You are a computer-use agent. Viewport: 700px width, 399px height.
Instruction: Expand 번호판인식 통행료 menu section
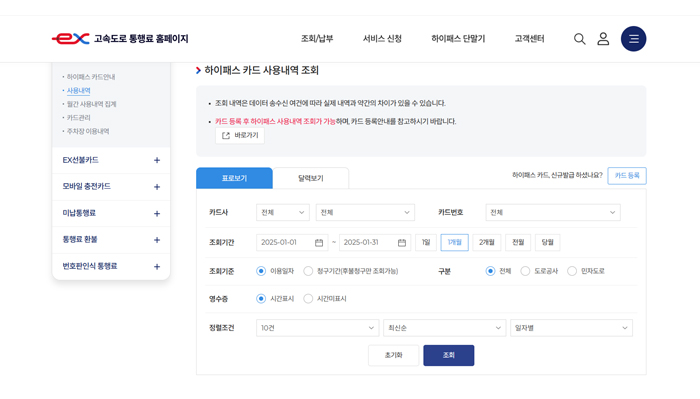(111, 266)
